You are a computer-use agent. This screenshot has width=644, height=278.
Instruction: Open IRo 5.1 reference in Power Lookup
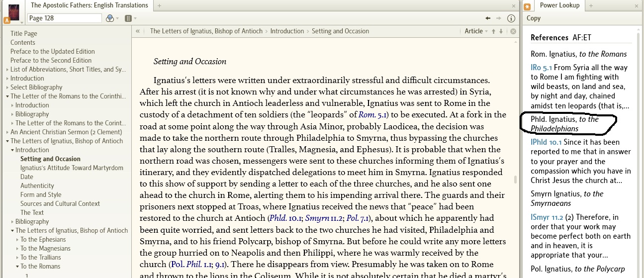[541, 68]
